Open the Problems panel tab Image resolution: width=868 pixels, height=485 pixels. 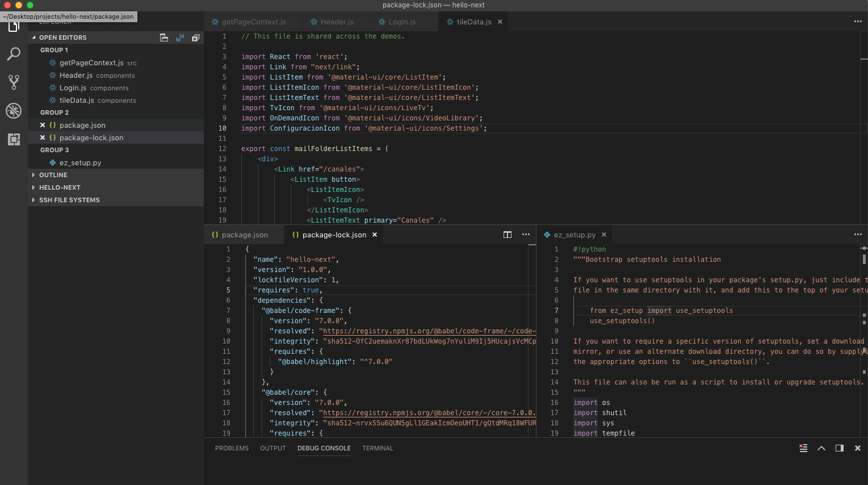point(232,448)
